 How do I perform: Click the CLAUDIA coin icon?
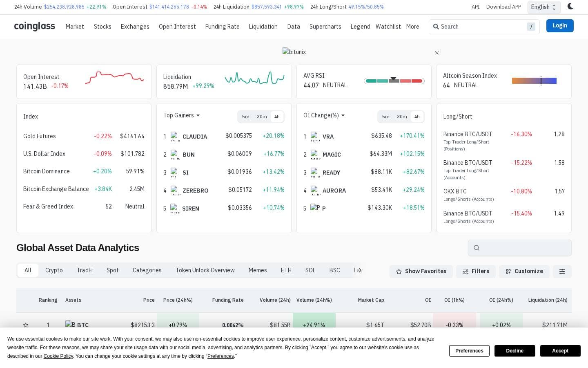175,137
